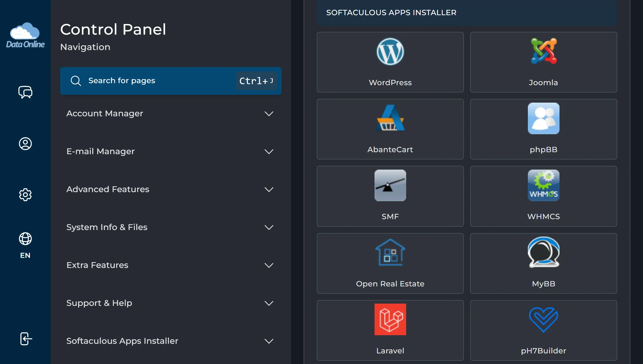Click the WordPress installer icon
This screenshot has height=364, width=643.
point(390,52)
